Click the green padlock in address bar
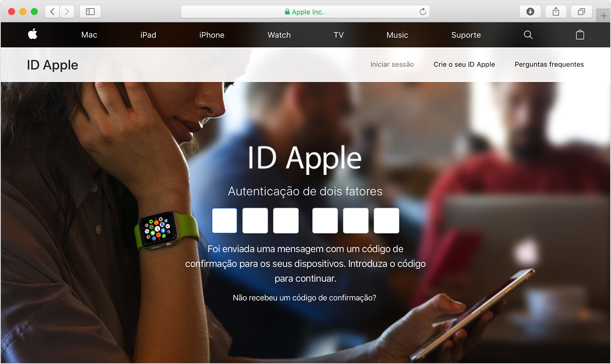Image resolution: width=611 pixels, height=364 pixels. click(x=287, y=12)
